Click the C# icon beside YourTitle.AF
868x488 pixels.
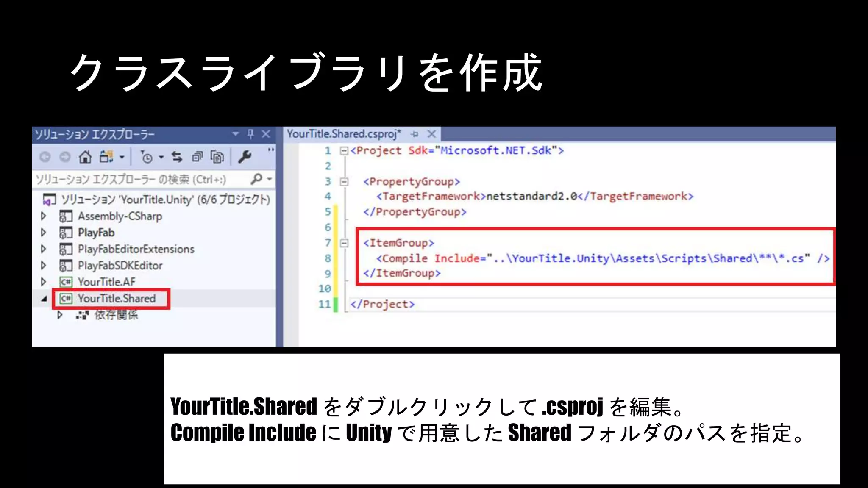click(x=66, y=282)
